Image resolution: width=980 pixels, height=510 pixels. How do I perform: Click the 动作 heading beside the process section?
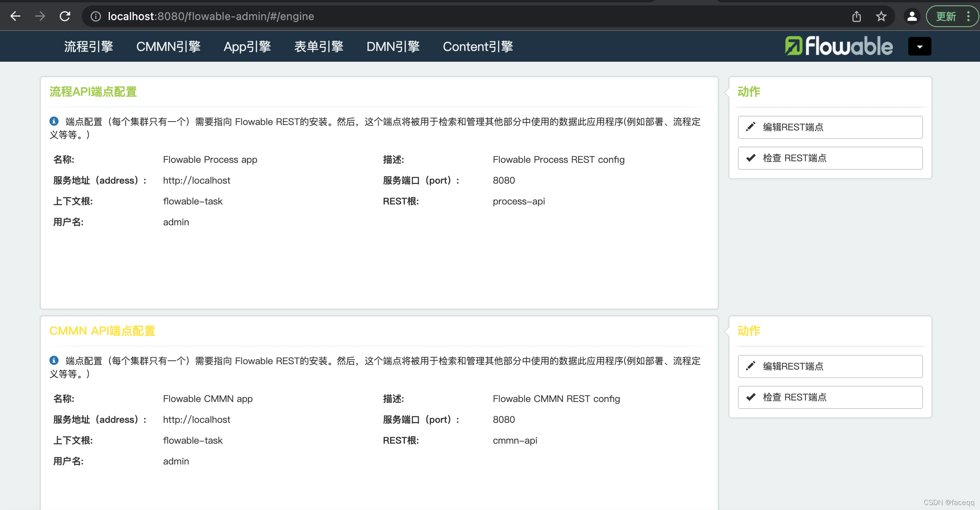click(748, 92)
